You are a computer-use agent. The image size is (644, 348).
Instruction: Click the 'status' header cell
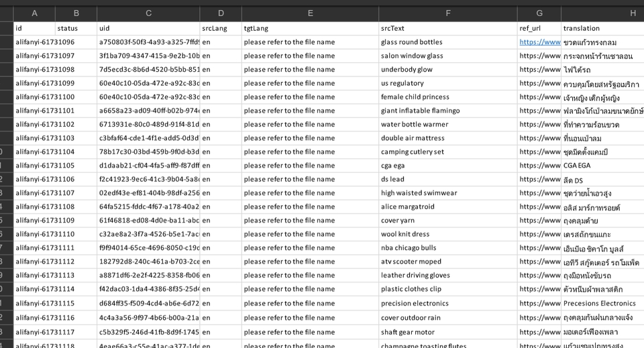point(76,28)
